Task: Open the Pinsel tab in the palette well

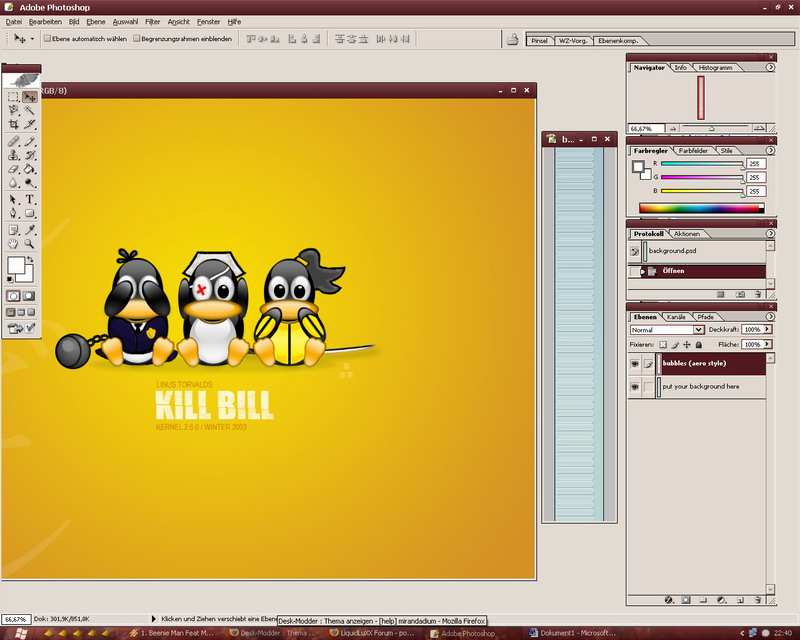Action: [x=539, y=40]
